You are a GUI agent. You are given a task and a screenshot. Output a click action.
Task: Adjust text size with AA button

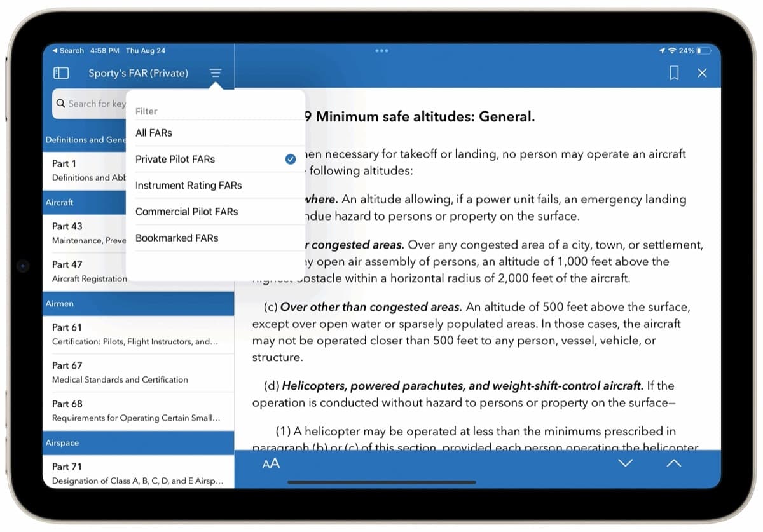(271, 463)
